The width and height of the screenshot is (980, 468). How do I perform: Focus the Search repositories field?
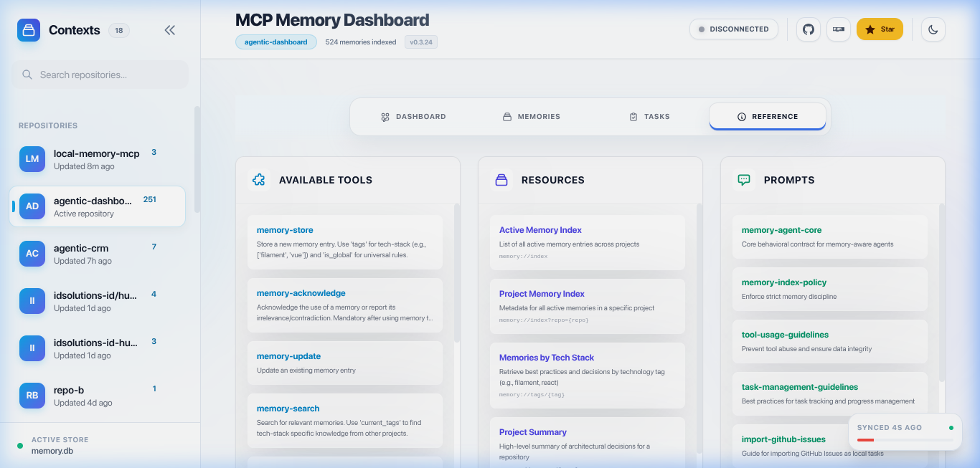coord(100,75)
